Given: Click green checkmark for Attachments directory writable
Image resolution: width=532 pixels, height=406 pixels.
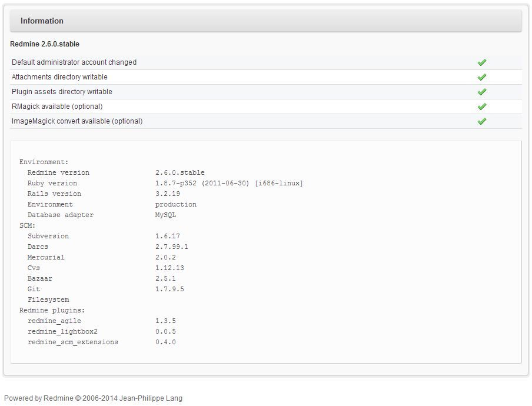Looking at the screenshot, I should [482, 77].
